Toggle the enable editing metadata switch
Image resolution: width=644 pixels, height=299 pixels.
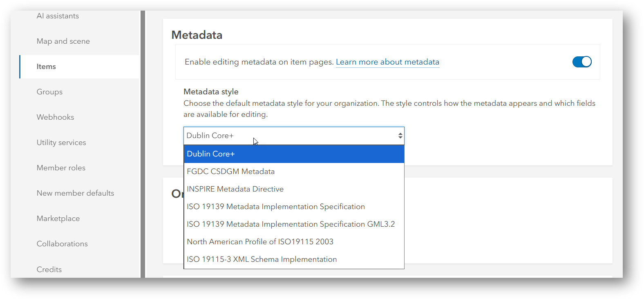581,62
